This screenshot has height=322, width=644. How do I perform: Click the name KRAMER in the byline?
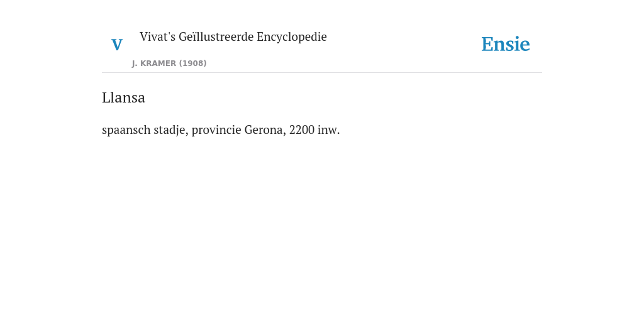pos(158,64)
